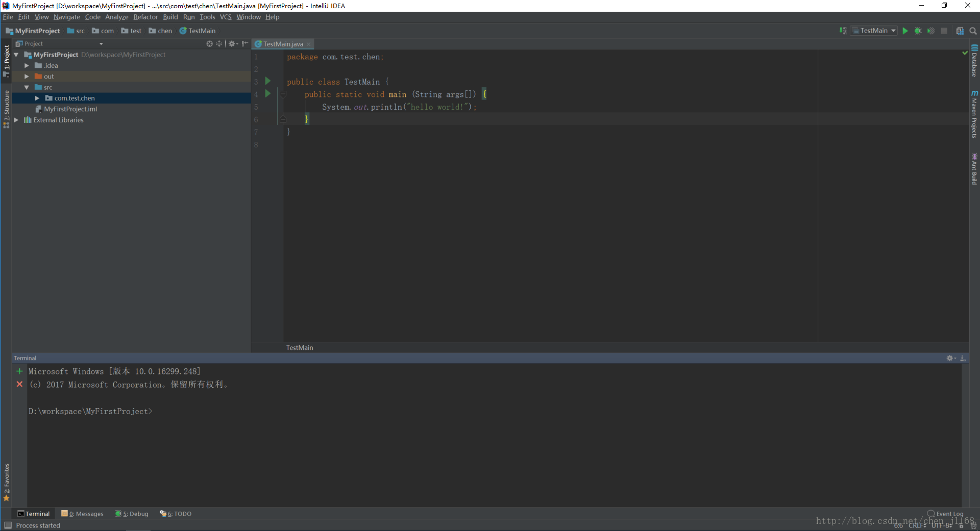Click TestMain breadcrumb in navigation bar

[x=198, y=31]
